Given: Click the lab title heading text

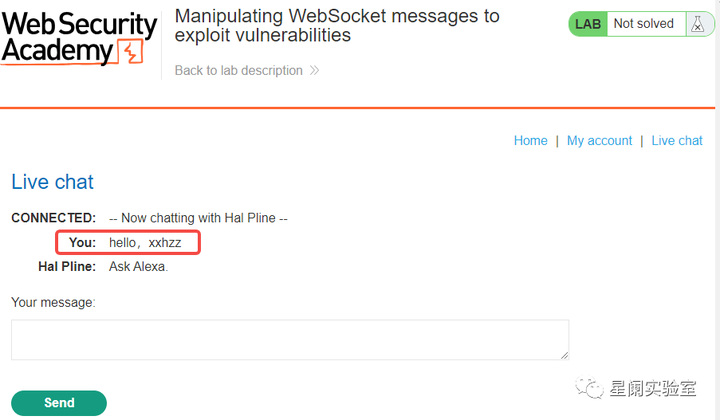Looking at the screenshot, I should point(337,26).
